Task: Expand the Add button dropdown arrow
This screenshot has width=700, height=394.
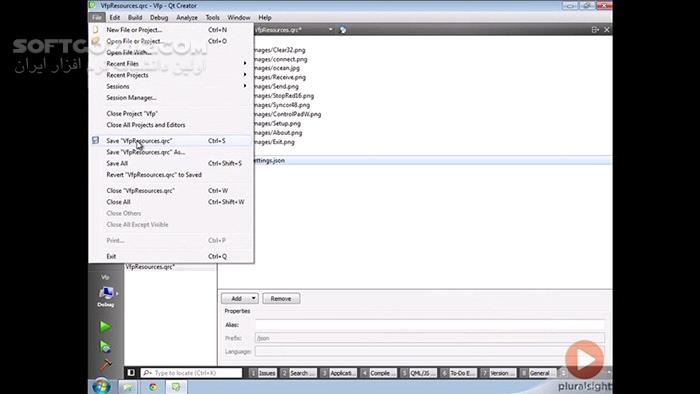Action: tap(253, 299)
